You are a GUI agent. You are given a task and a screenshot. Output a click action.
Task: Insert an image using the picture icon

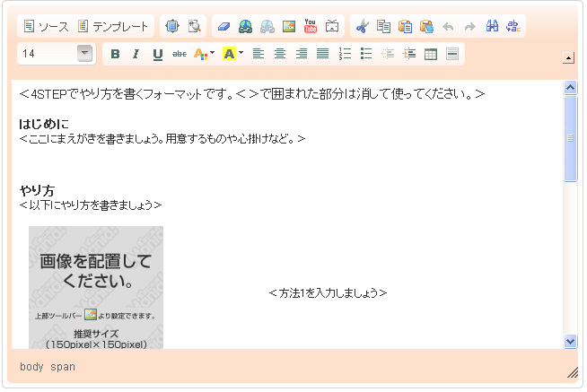[289, 27]
